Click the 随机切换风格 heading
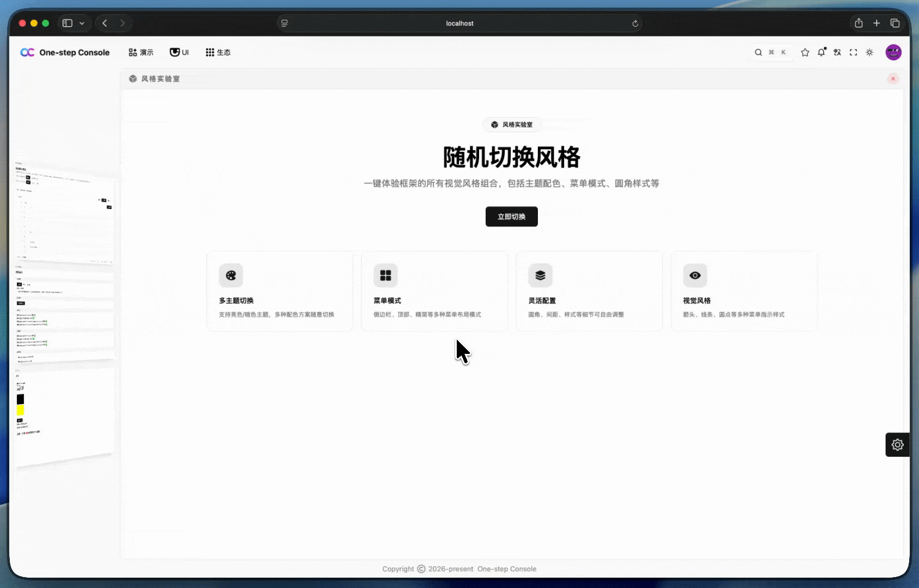Screen dimensions: 919x588 tap(512, 157)
